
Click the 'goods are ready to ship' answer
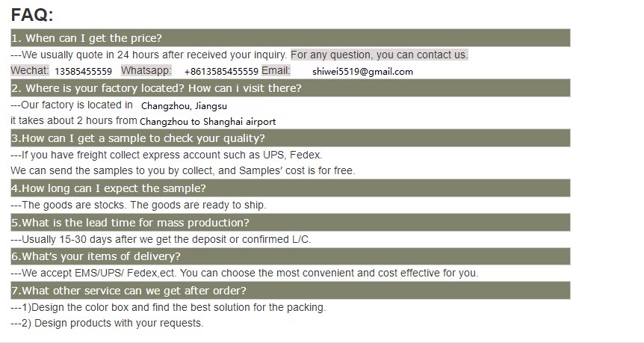click(x=138, y=205)
